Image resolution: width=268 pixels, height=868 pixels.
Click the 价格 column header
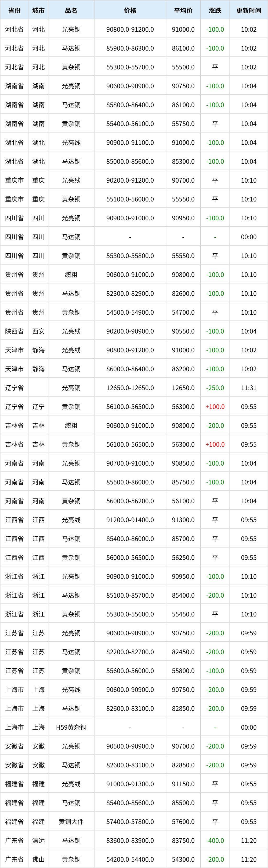[130, 10]
